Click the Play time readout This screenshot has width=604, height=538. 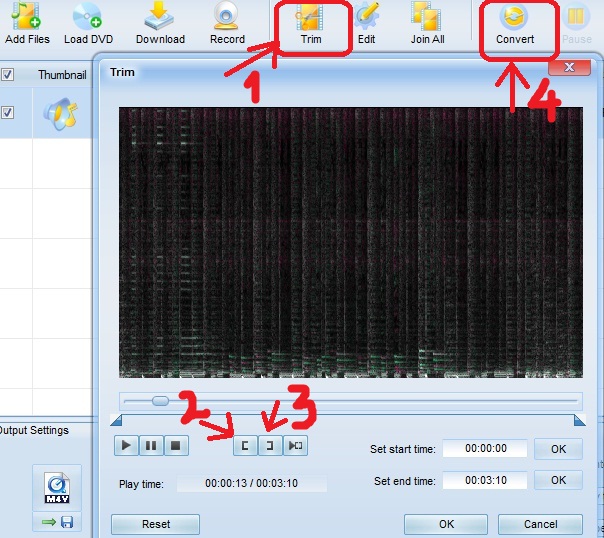252,483
